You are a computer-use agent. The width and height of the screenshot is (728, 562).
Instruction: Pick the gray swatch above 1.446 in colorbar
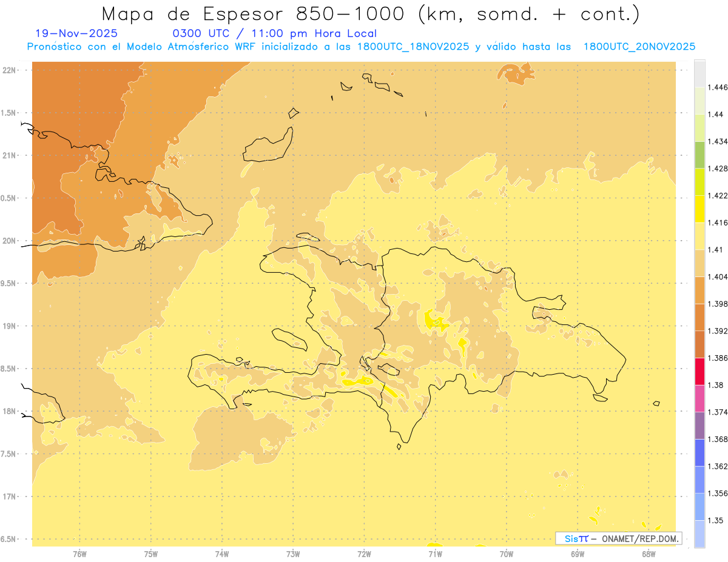[699, 73]
